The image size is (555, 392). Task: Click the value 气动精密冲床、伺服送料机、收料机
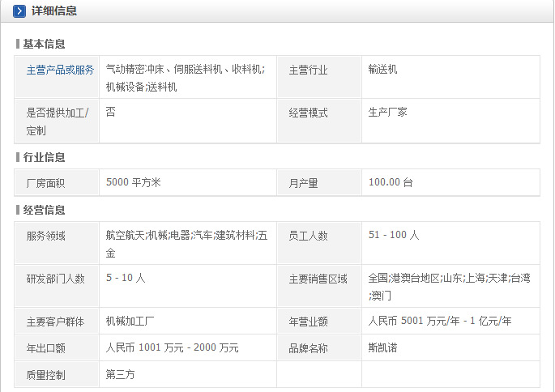tap(186, 70)
